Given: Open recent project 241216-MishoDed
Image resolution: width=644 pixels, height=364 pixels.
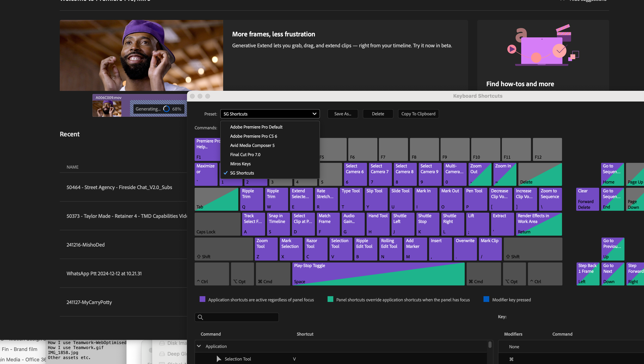Looking at the screenshot, I should click(85, 245).
